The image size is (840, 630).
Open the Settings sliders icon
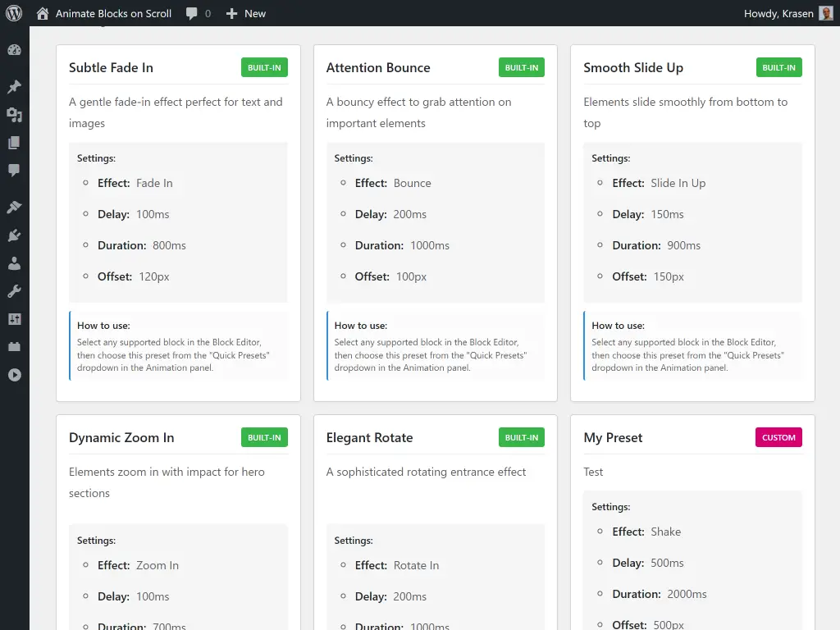click(x=14, y=319)
